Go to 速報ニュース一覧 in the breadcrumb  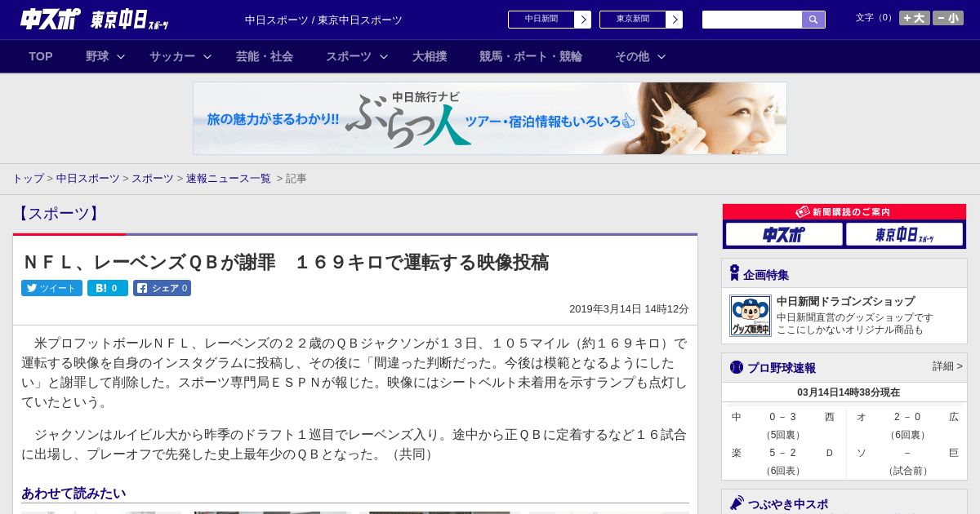229,178
